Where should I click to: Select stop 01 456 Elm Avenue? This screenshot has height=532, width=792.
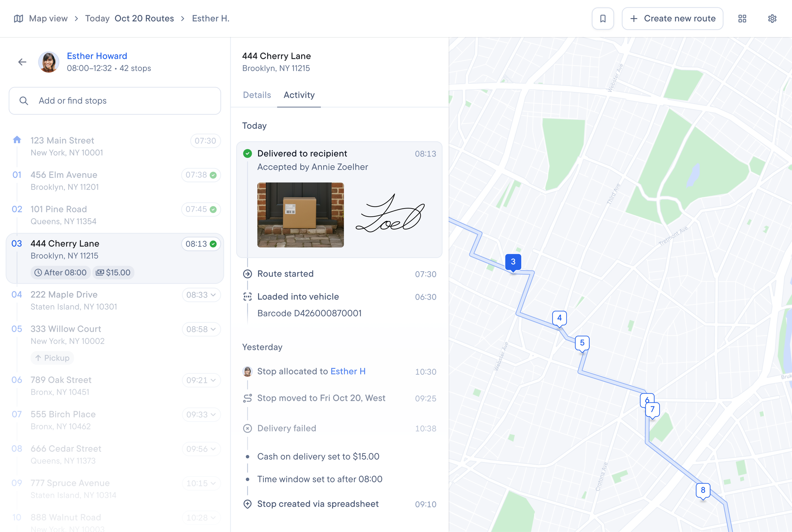click(115, 181)
